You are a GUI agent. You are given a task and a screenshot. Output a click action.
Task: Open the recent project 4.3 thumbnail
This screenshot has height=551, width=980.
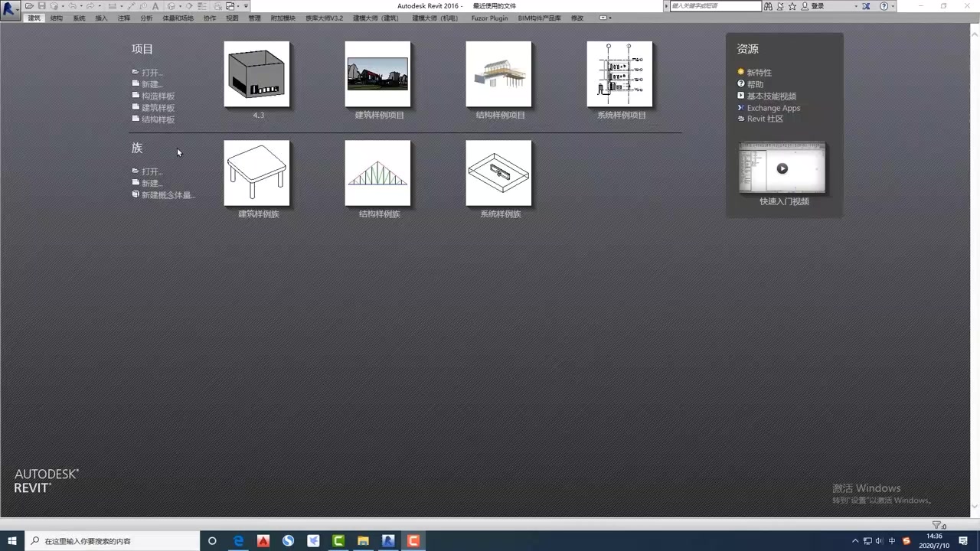tap(256, 74)
